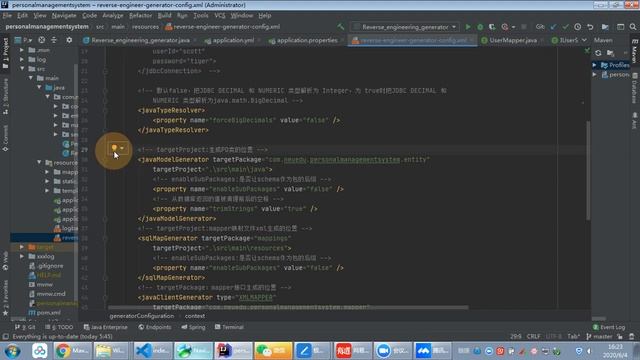Collapse the main folder
The width and height of the screenshot is (640, 360).
click(x=31, y=78)
